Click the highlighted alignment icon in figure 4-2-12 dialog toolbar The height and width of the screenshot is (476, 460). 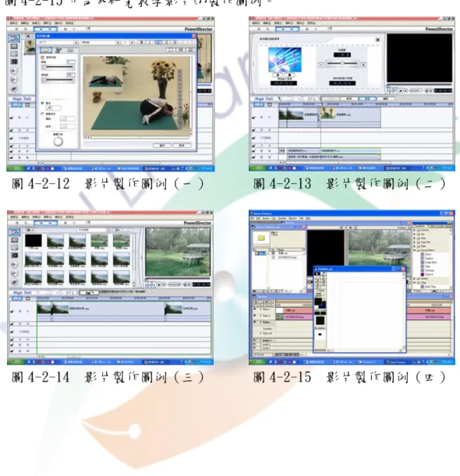coord(158,42)
